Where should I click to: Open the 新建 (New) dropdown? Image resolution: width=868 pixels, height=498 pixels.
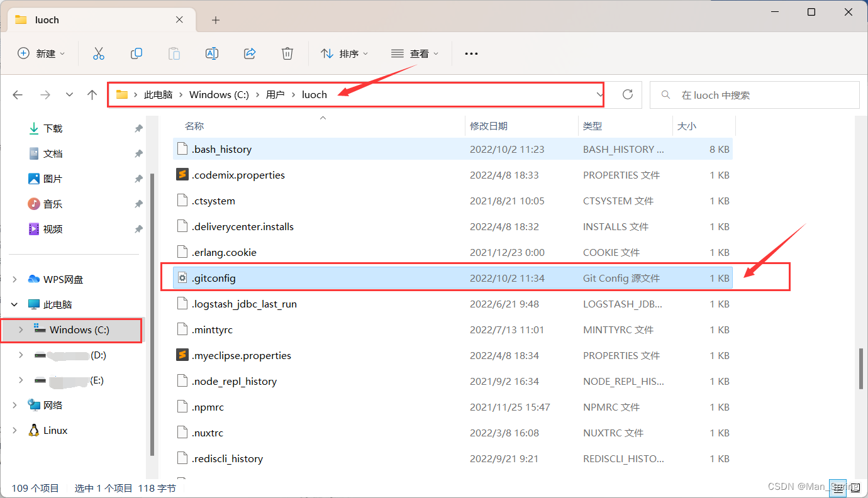point(41,53)
